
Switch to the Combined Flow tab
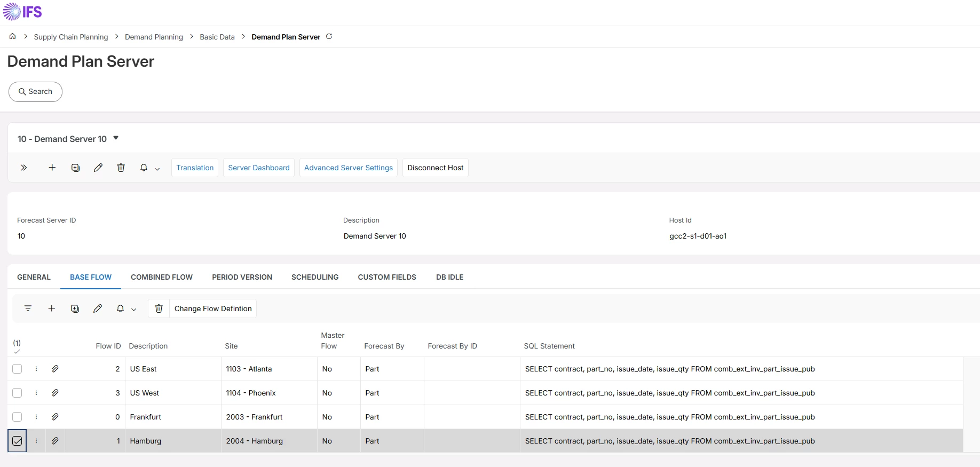162,277
